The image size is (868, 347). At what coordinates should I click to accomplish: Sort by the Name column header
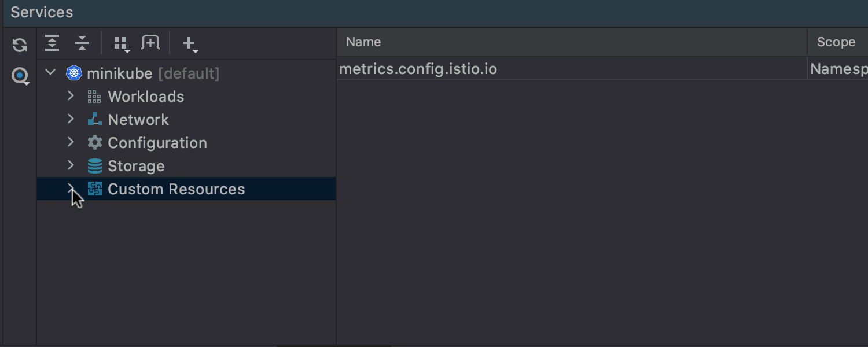coord(572,42)
